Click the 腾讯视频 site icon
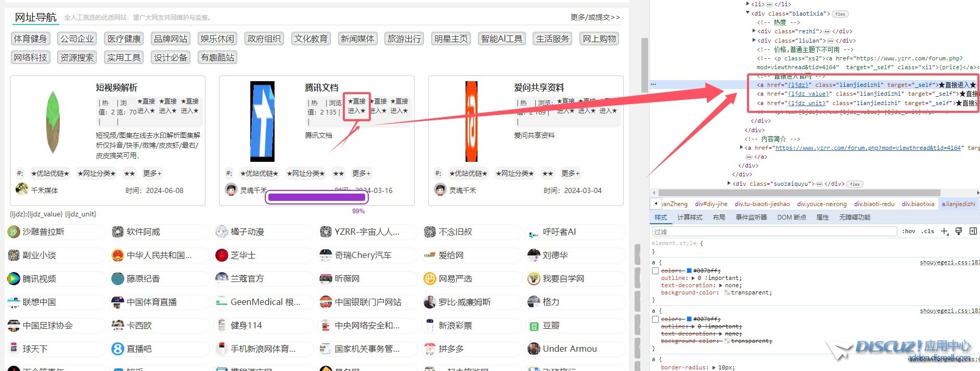Image resolution: width=980 pixels, height=371 pixels. 14,279
